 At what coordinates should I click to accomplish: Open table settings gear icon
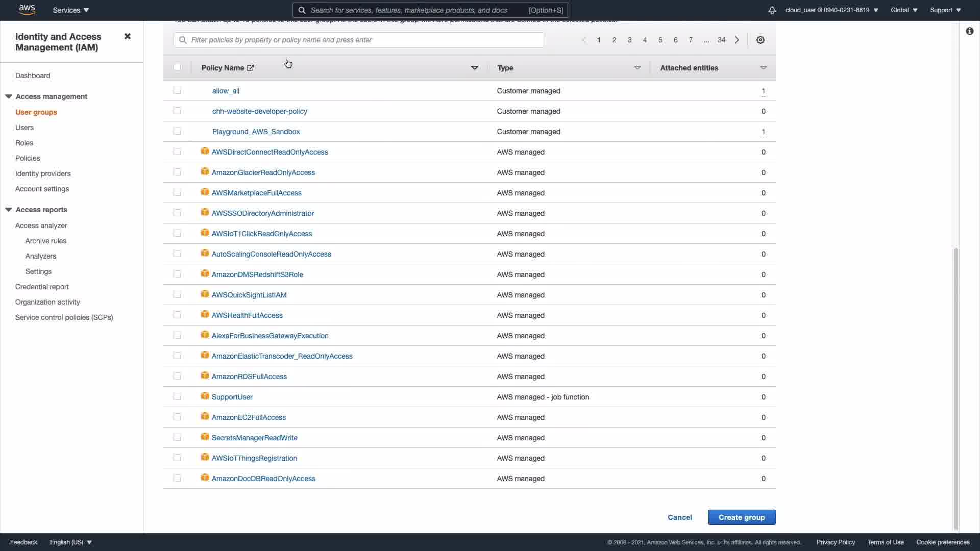point(760,40)
